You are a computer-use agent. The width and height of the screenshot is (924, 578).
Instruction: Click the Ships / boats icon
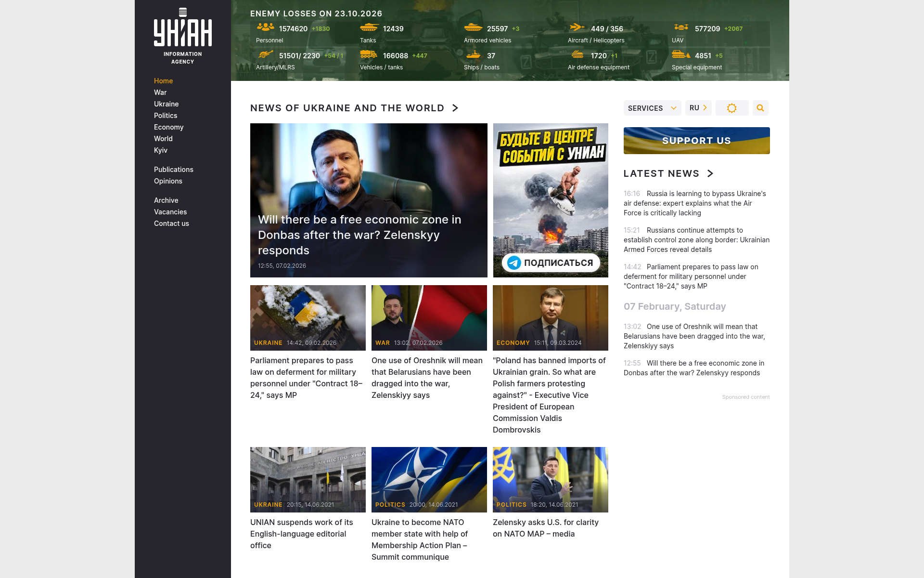coord(473,54)
